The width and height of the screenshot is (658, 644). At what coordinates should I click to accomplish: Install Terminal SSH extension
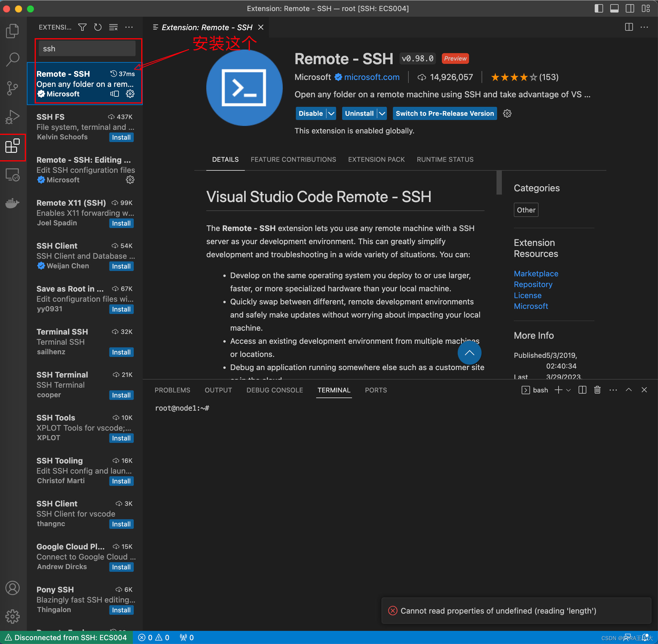coord(121,352)
